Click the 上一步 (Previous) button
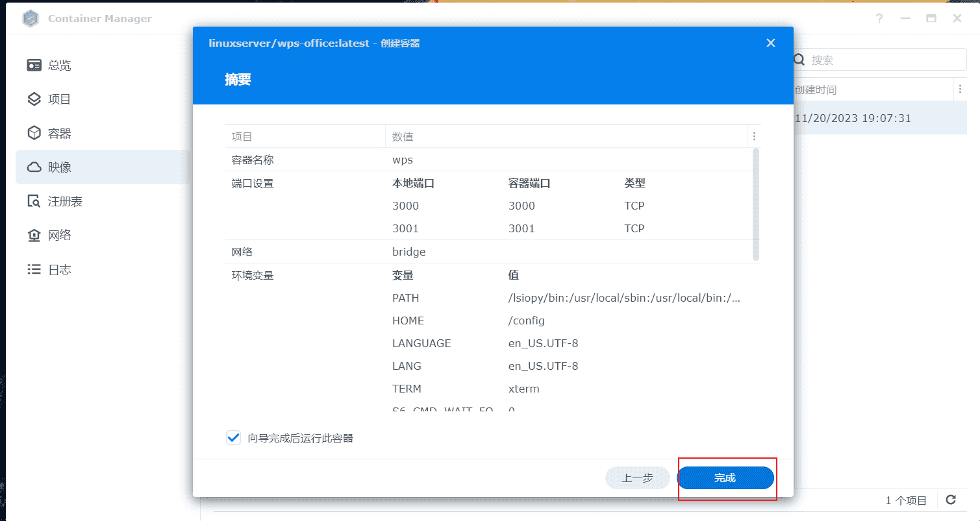 637,478
